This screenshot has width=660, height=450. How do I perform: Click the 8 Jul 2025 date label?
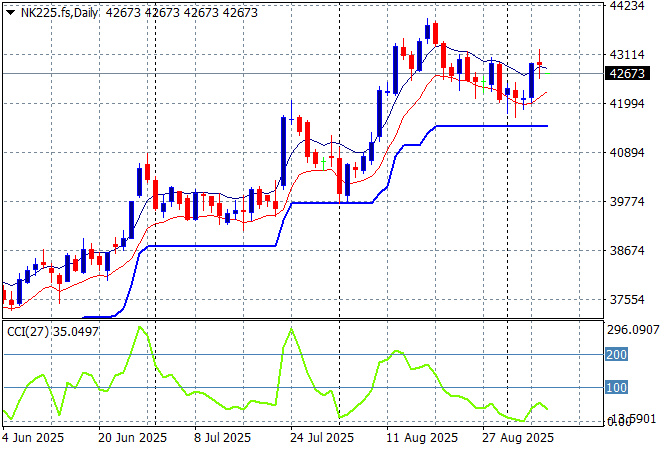(x=221, y=438)
